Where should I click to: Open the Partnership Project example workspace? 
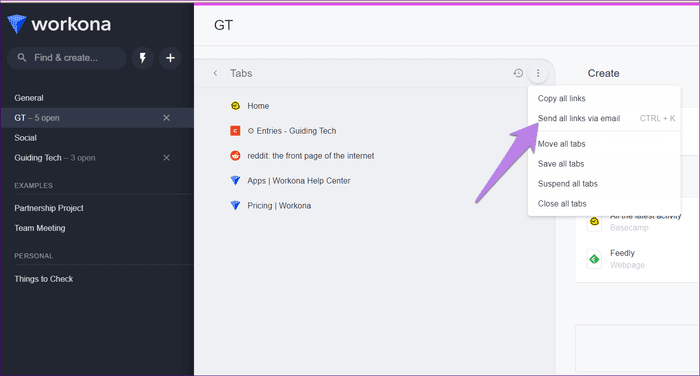[x=49, y=208]
